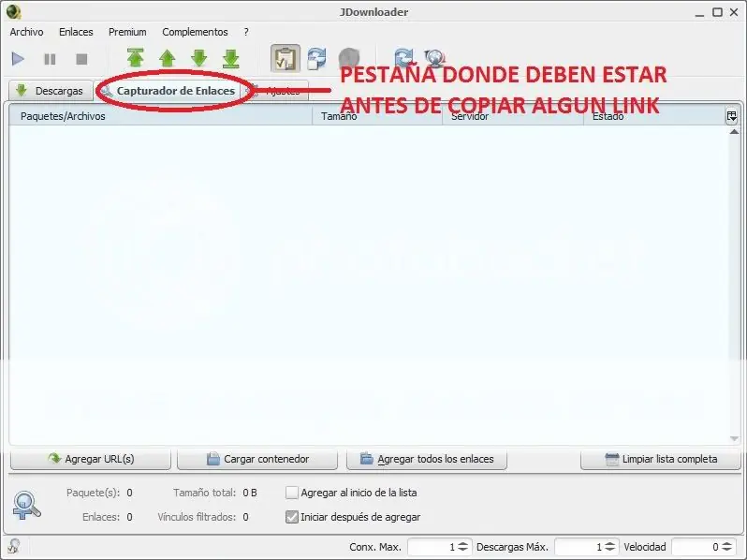Click the blue refresh update icon
Viewport: 747px width, 560px height.
[403, 57]
